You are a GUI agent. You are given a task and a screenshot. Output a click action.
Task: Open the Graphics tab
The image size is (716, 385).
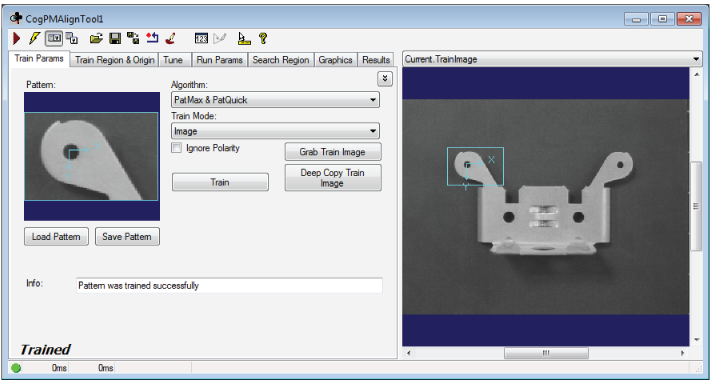pyautogui.click(x=335, y=60)
